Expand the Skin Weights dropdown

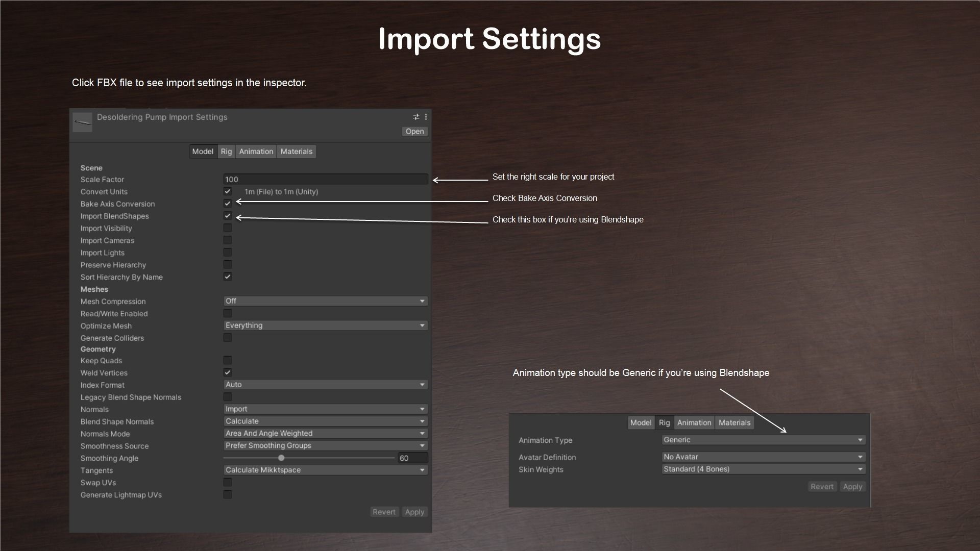click(763, 469)
